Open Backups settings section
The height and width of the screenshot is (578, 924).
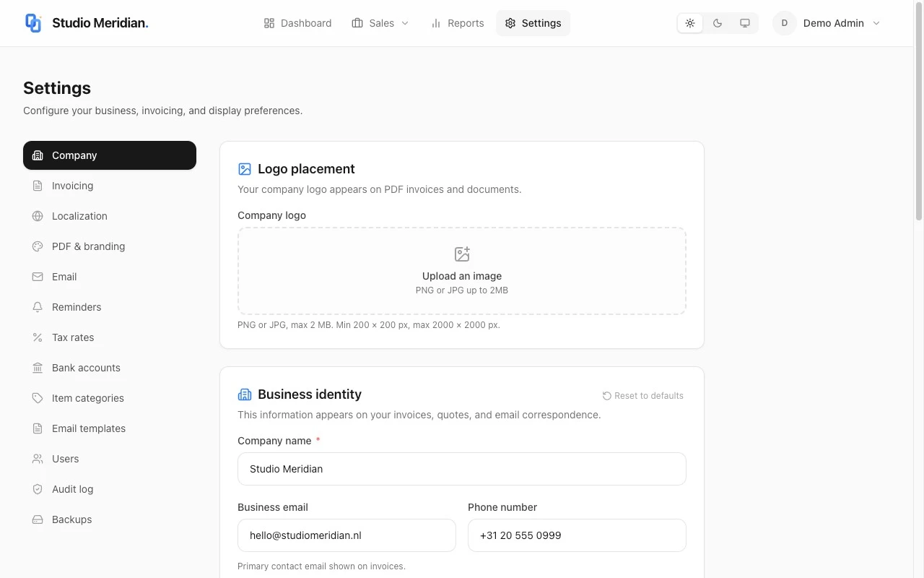110,519
